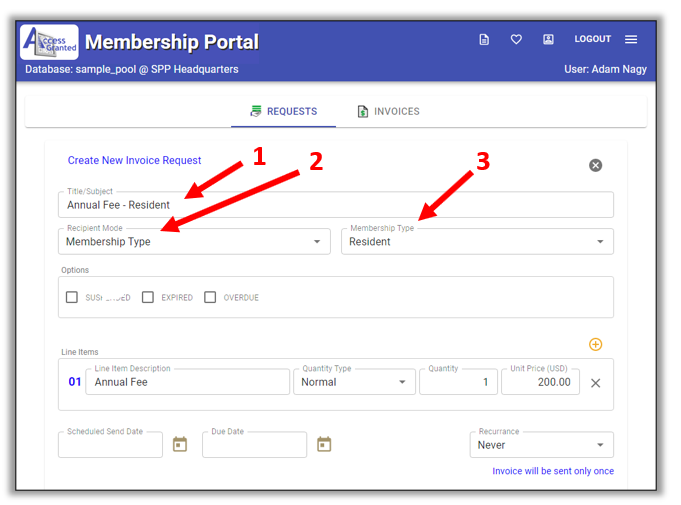Open the hamburger menu icon
The height and width of the screenshot is (505, 681).
pyautogui.click(x=631, y=40)
